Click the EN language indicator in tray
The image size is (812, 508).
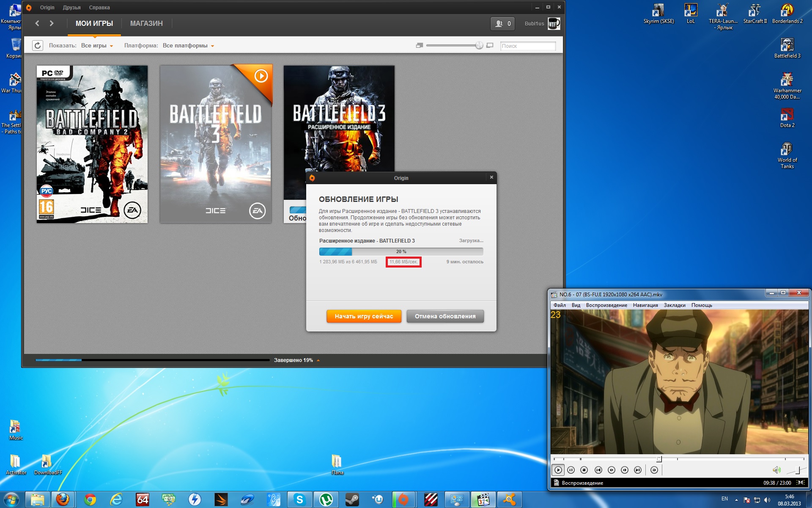pyautogui.click(x=724, y=499)
